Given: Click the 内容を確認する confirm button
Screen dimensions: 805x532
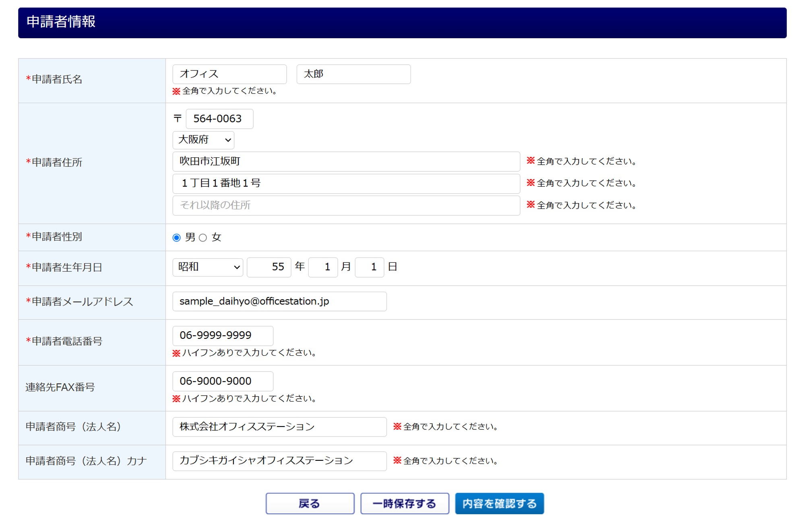Looking at the screenshot, I should click(x=499, y=503).
